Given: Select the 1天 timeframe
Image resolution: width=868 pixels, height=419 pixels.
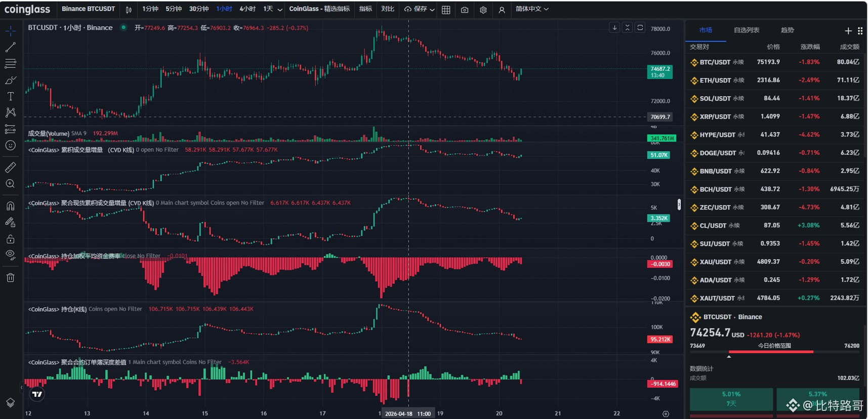Looking at the screenshot, I should 268,9.
